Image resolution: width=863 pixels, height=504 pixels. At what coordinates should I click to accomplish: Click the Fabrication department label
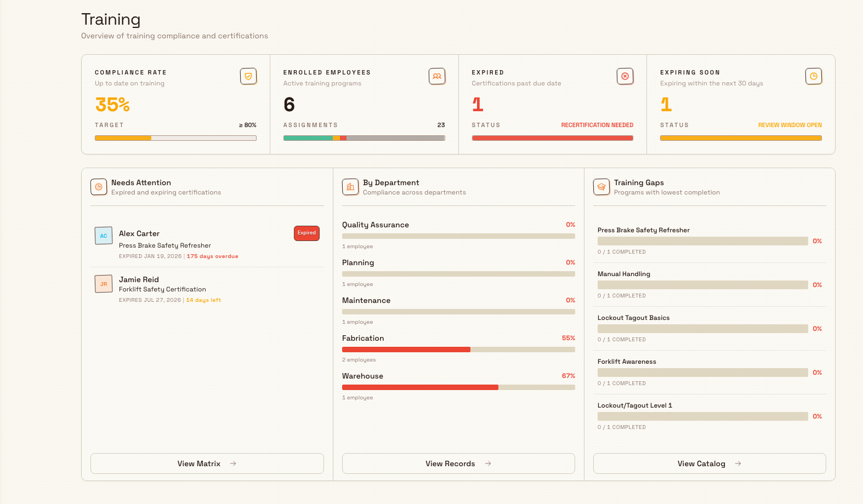click(x=363, y=338)
